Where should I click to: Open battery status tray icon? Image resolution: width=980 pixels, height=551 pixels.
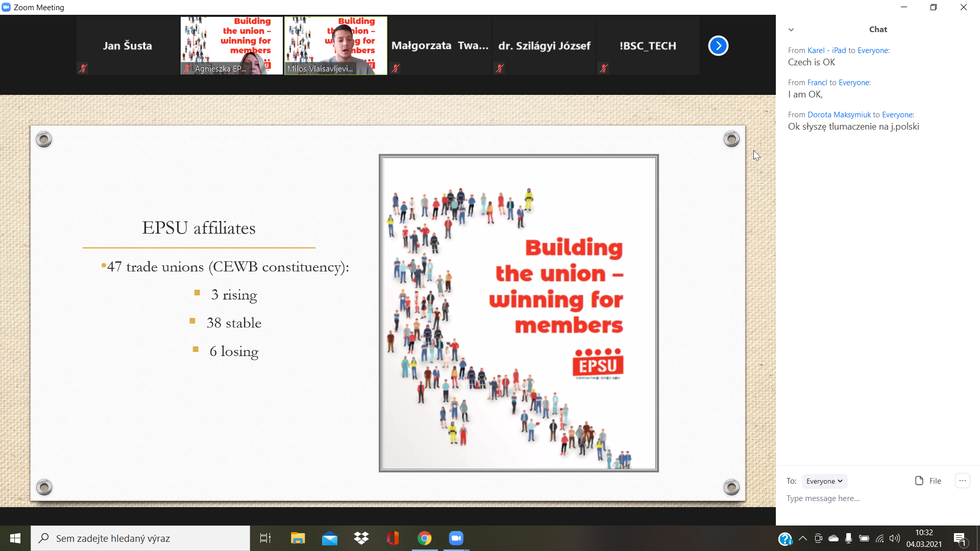[x=864, y=538]
